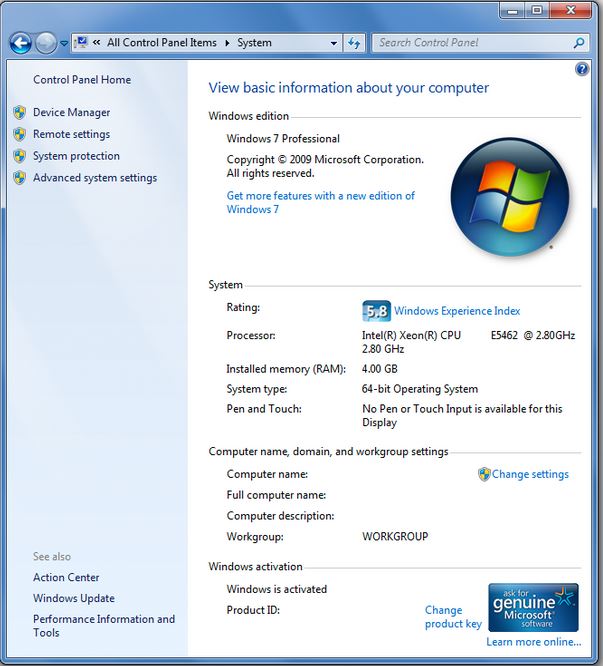
Task: Click the Intel(R) Xeon(R) CPU text
Action: coord(411,335)
